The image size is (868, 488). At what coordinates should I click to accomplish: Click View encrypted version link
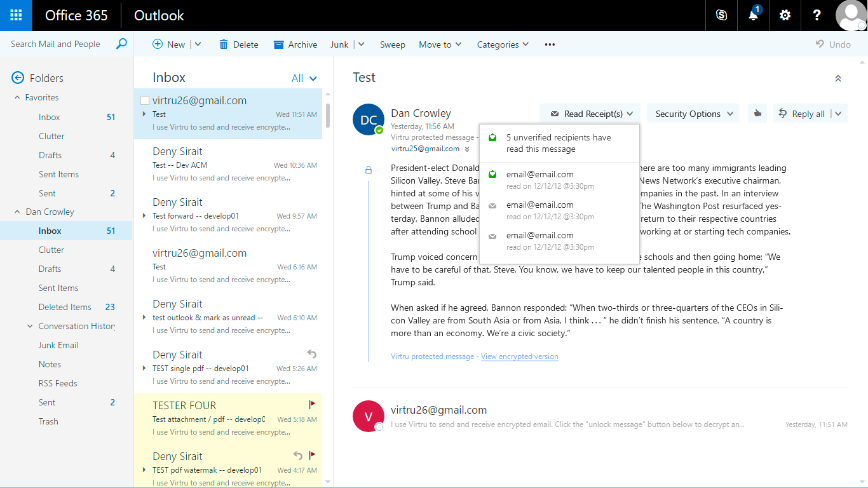click(519, 356)
